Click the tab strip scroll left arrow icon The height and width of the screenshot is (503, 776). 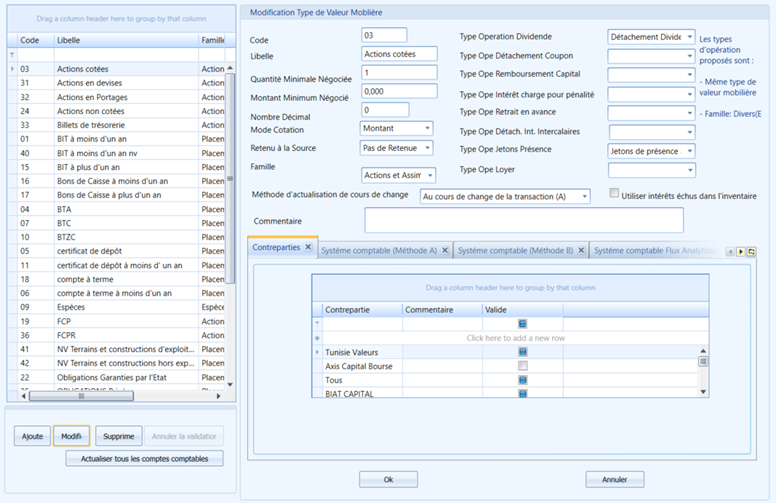pyautogui.click(x=730, y=252)
